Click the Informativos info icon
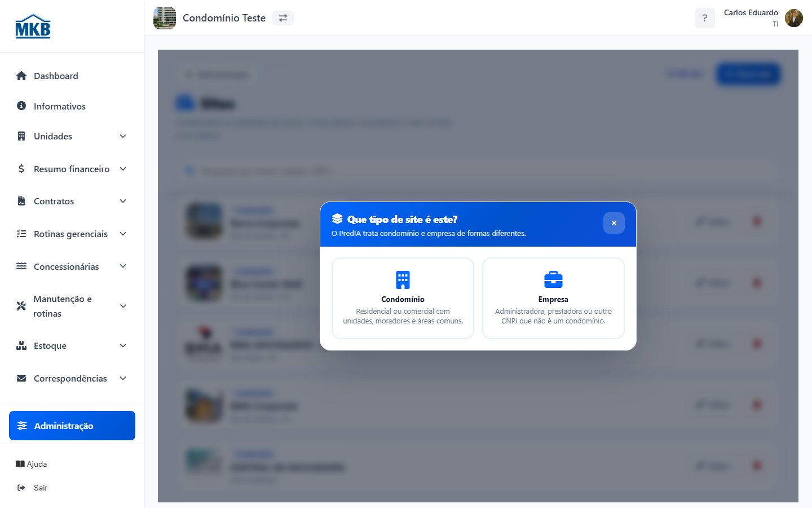This screenshot has height=508, width=812. 21,106
